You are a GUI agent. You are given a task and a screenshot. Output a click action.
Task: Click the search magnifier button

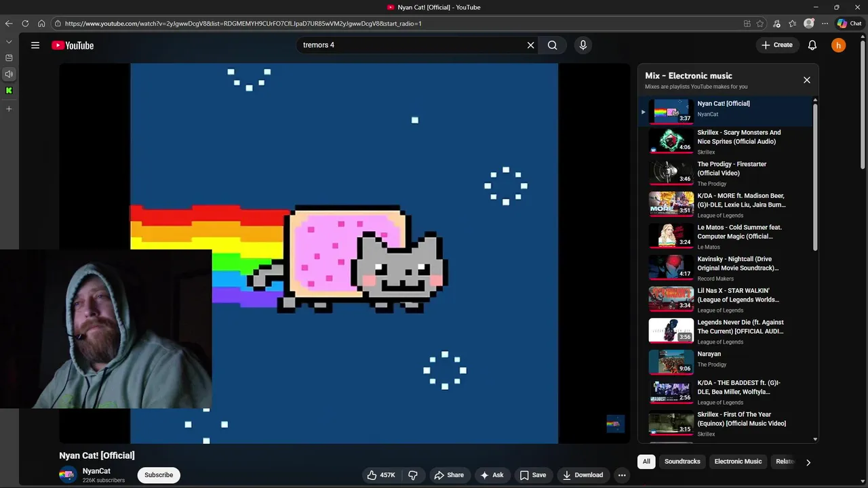pos(553,45)
